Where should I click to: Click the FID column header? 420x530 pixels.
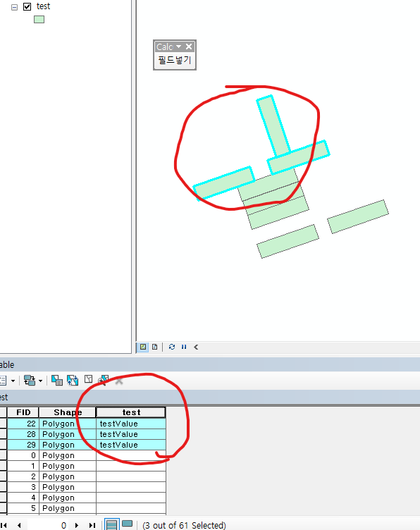click(x=23, y=412)
